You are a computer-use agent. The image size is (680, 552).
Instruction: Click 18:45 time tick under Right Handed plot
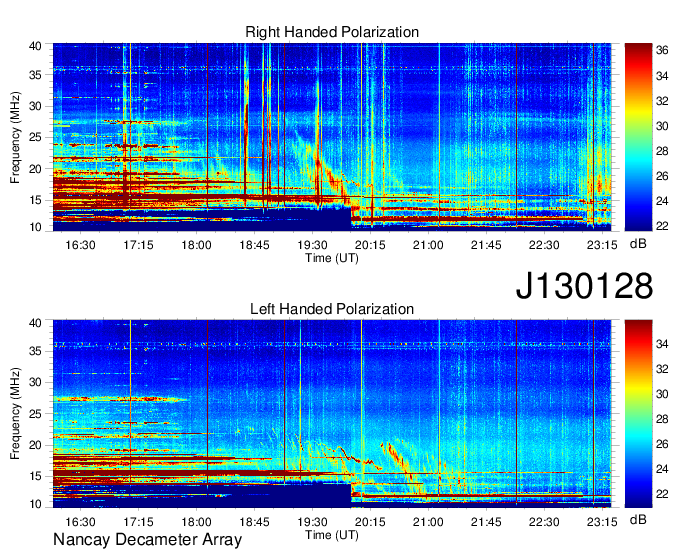(x=254, y=245)
